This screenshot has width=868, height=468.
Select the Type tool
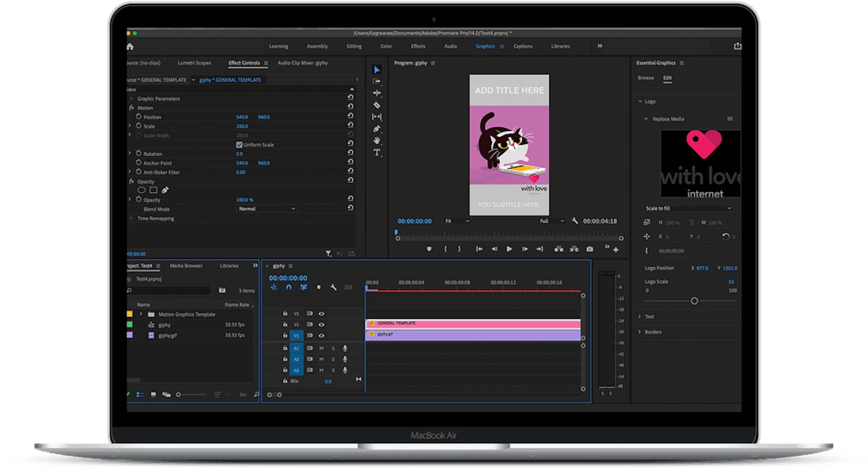(x=377, y=153)
